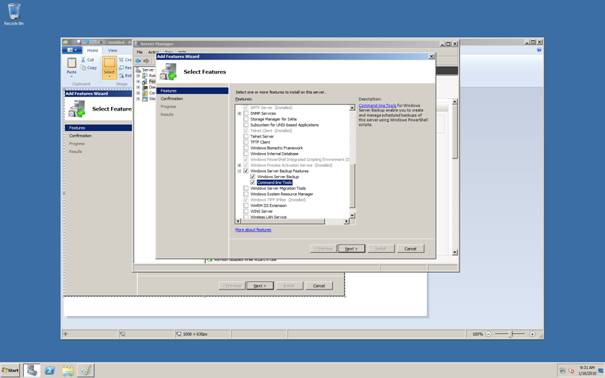Click the system tray clock
Screen dimensions: 605x378
coord(586,371)
